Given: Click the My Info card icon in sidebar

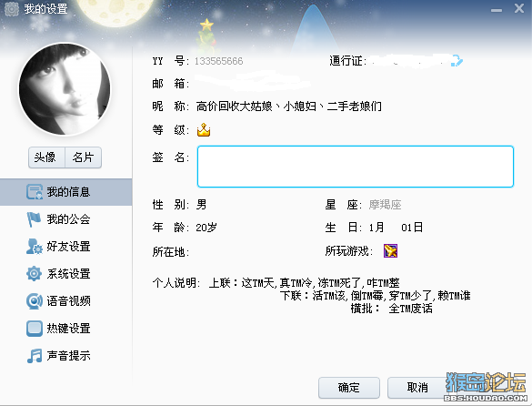Looking at the screenshot, I should pos(35,192).
